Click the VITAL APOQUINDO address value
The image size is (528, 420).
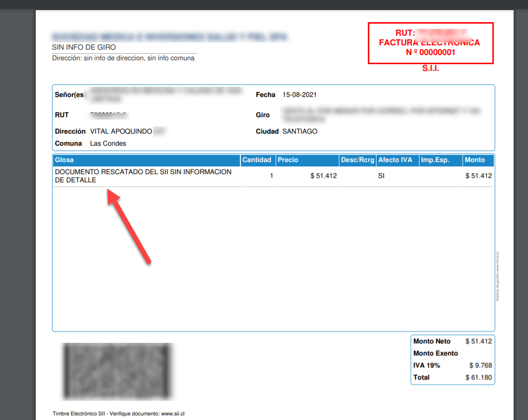[x=121, y=131]
